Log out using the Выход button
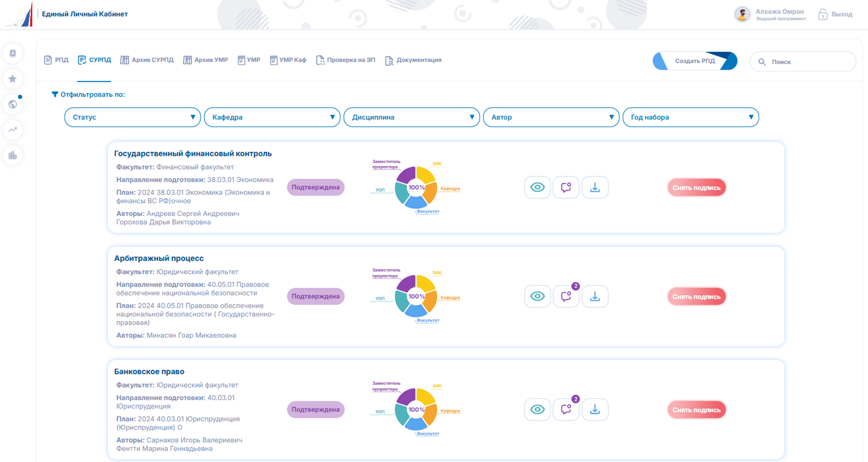 tap(835, 14)
